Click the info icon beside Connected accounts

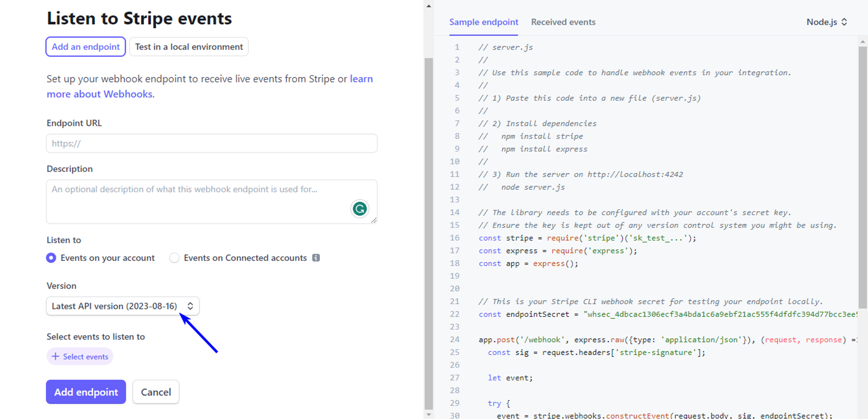tap(316, 258)
